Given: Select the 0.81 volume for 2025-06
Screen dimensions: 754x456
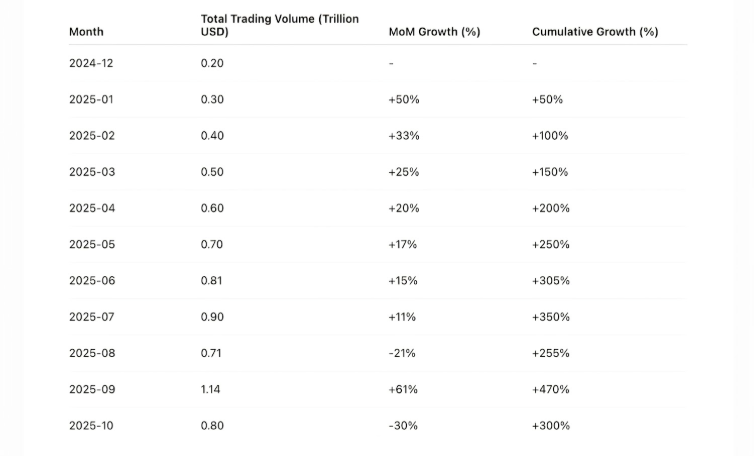Looking at the screenshot, I should pos(212,281).
